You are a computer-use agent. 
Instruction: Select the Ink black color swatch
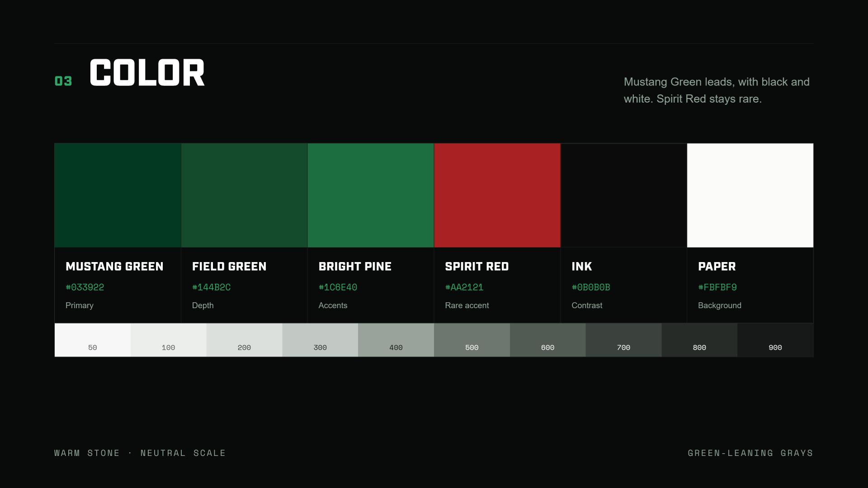tap(624, 195)
